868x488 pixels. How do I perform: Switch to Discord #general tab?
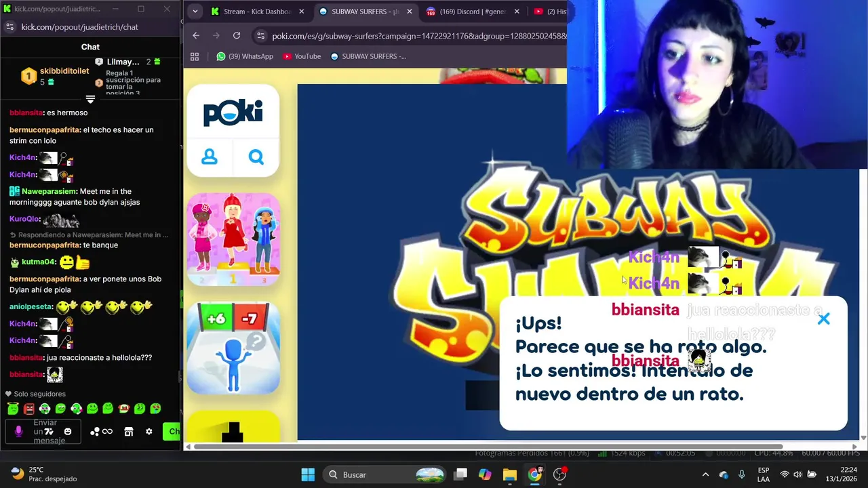coord(473,12)
